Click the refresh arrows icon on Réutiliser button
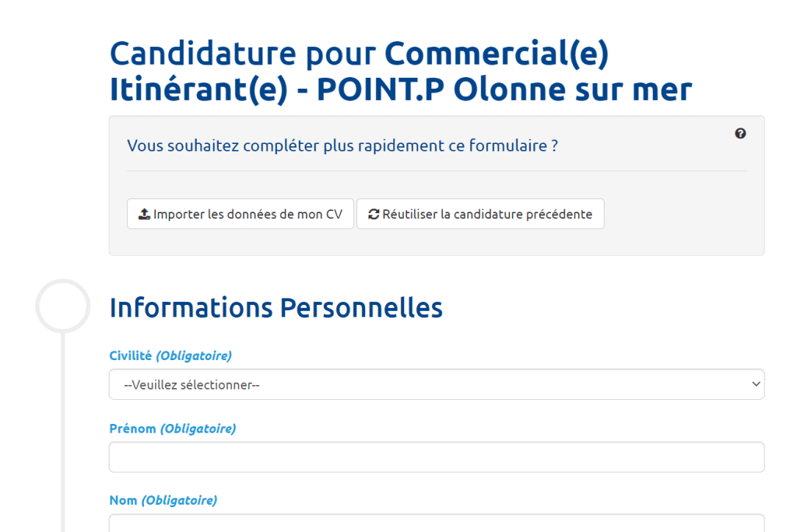797x532 pixels. point(374,215)
